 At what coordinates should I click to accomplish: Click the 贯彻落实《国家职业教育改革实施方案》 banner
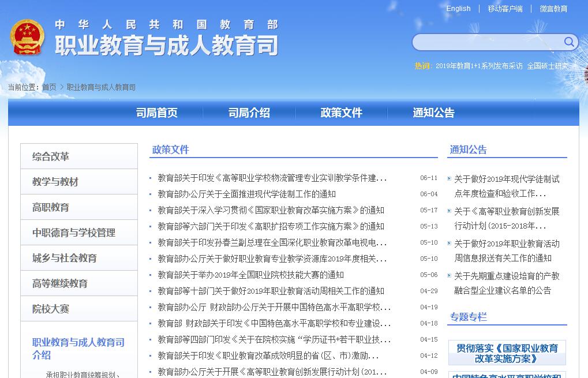[507, 353]
